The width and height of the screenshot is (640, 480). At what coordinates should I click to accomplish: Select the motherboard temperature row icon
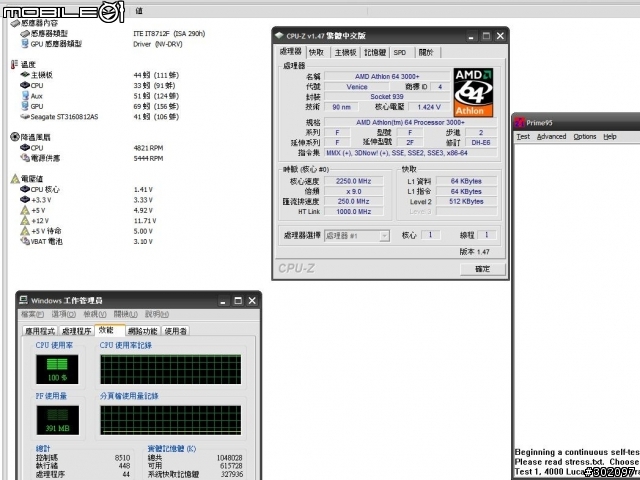pyautogui.click(x=25, y=75)
